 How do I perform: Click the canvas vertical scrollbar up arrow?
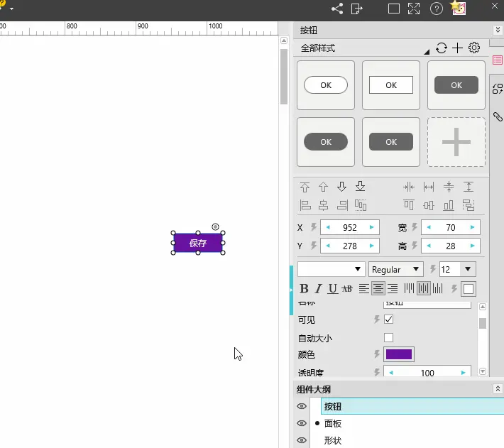[284, 40]
